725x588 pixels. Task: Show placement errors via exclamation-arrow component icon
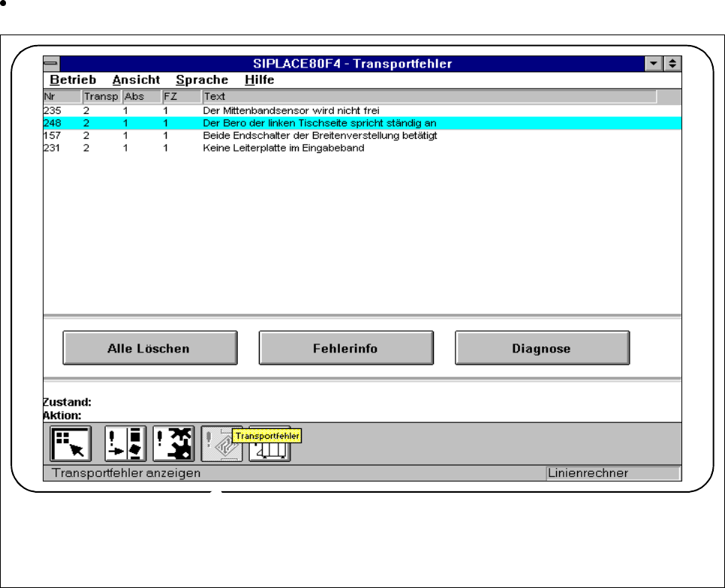[125, 444]
